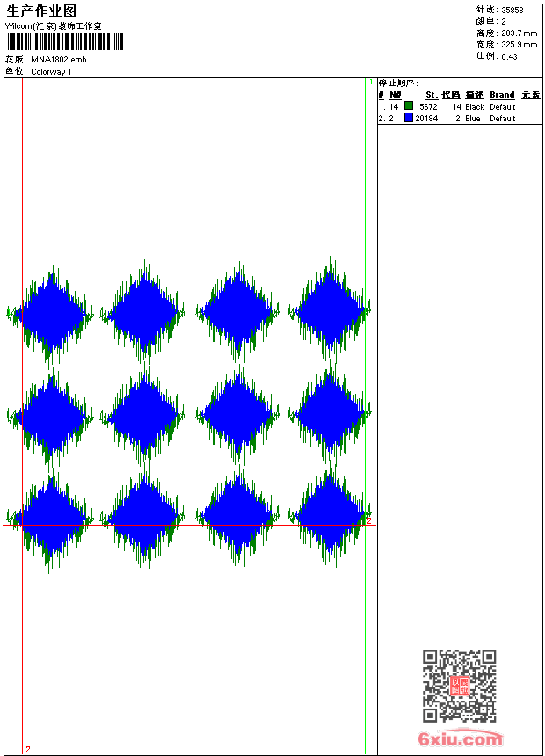The height and width of the screenshot is (756, 545).
Task: Click the stitch value 20184
Action: pos(426,119)
